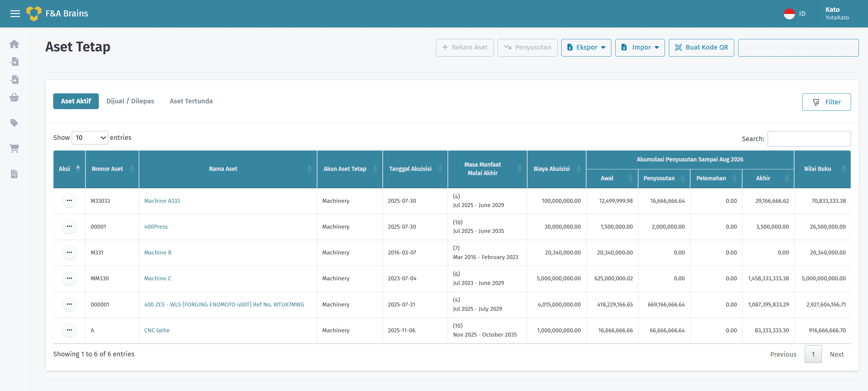Select page 1 in pagination

[x=813, y=354]
